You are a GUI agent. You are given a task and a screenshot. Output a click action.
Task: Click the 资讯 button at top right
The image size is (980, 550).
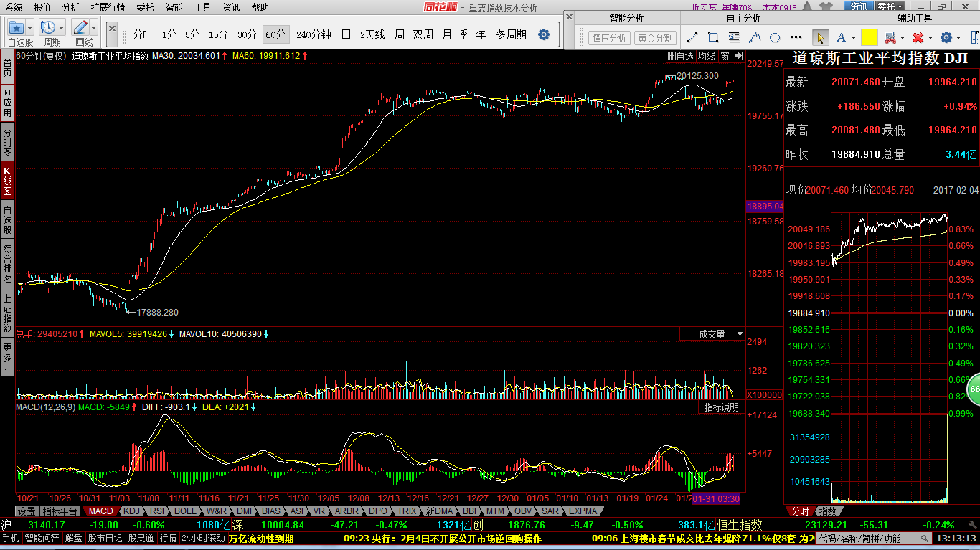click(858, 6)
